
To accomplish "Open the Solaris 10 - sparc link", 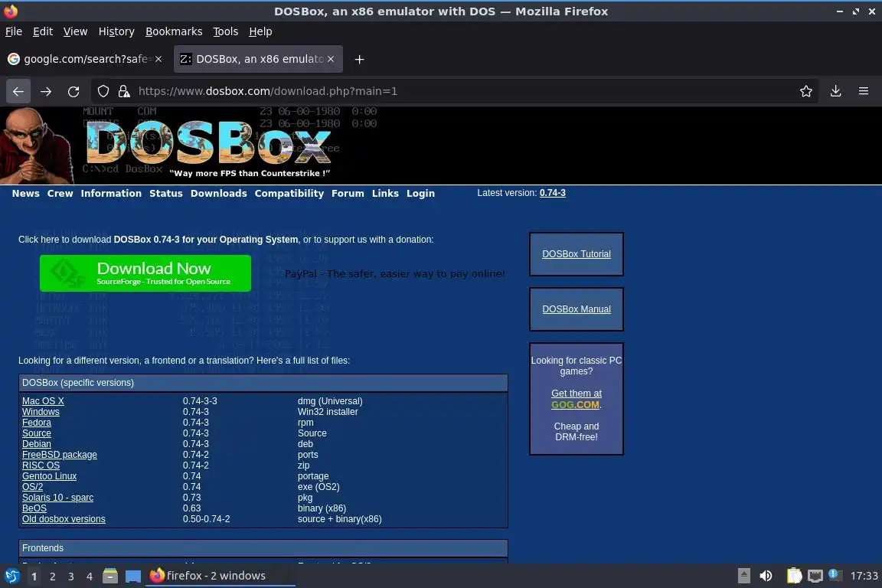I will coord(58,498).
